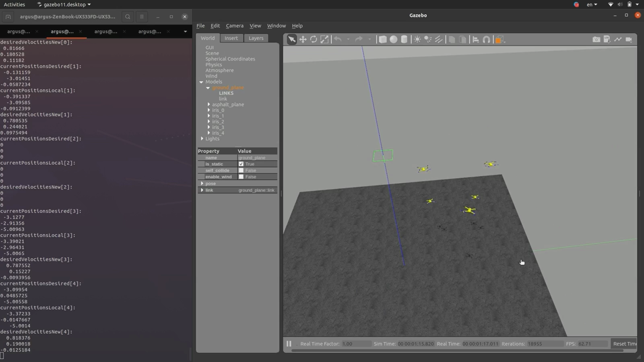Select the Translate mode tool

pyautogui.click(x=303, y=39)
